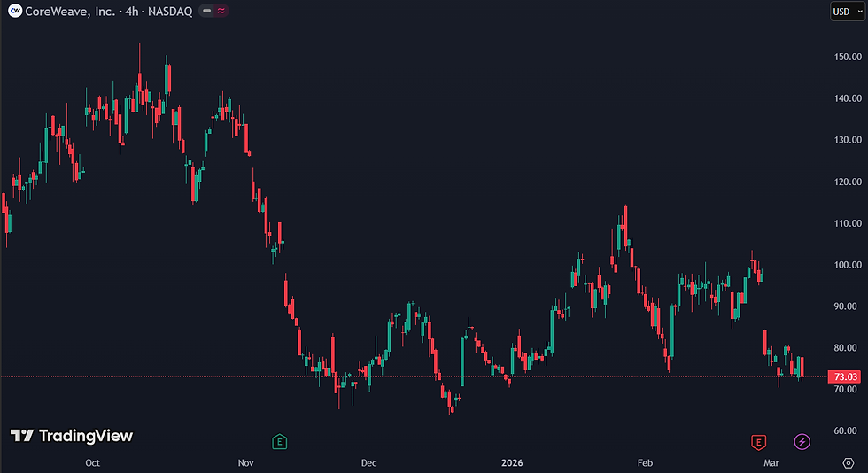Click the 120.00 price axis label
Screen dimensions: 868x473
point(848,182)
